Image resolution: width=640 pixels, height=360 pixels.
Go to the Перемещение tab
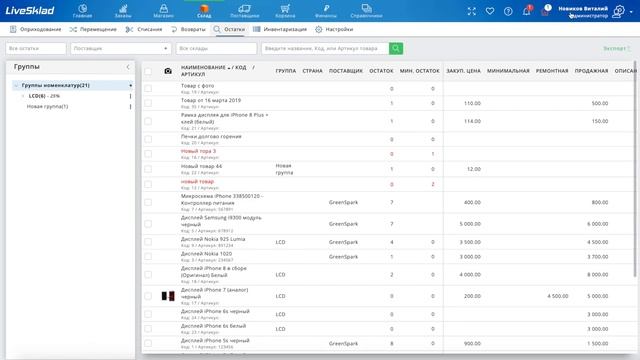(x=93, y=29)
